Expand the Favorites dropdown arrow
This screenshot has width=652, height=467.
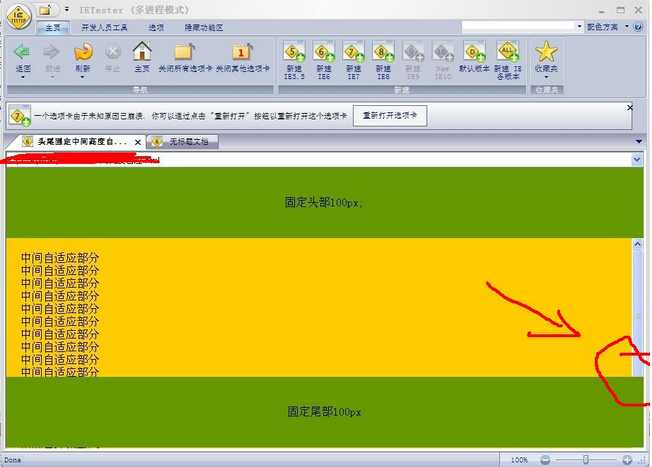(x=546, y=77)
